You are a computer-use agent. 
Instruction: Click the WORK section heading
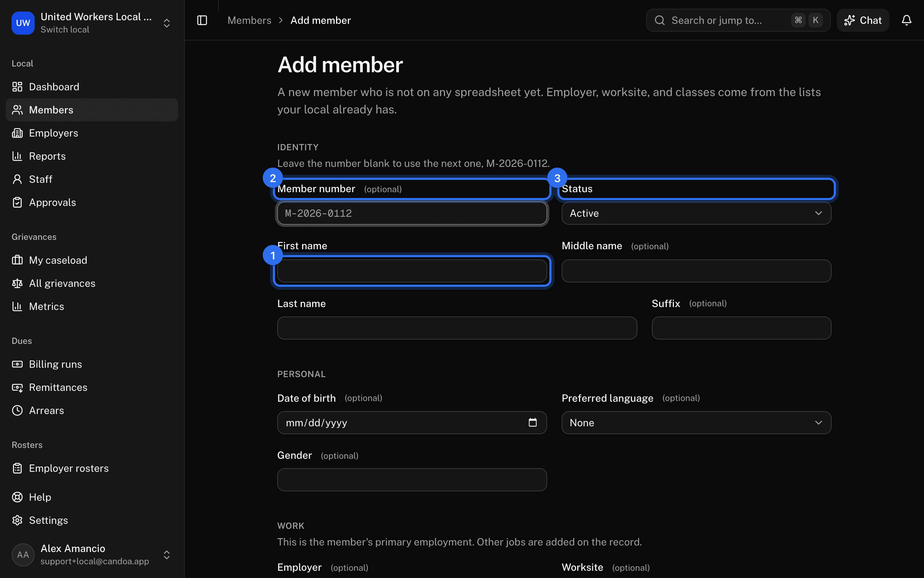tap(291, 526)
